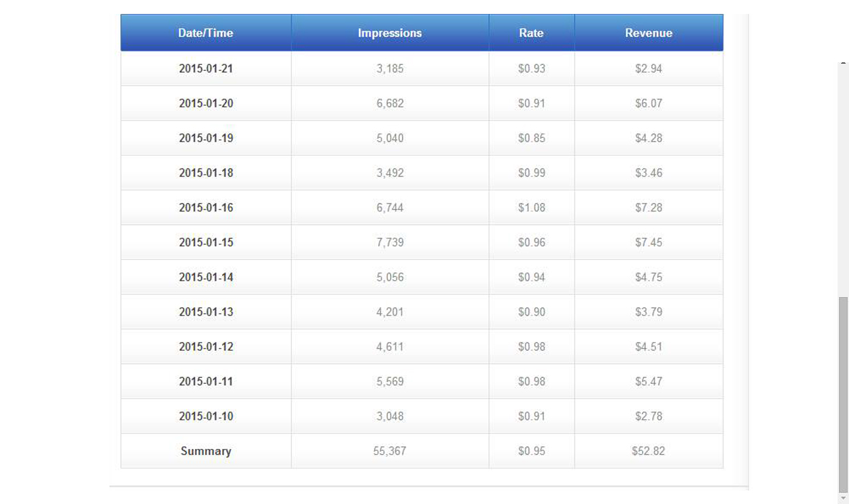Select the Summary row label
The width and height of the screenshot is (849, 504).
[x=206, y=451]
